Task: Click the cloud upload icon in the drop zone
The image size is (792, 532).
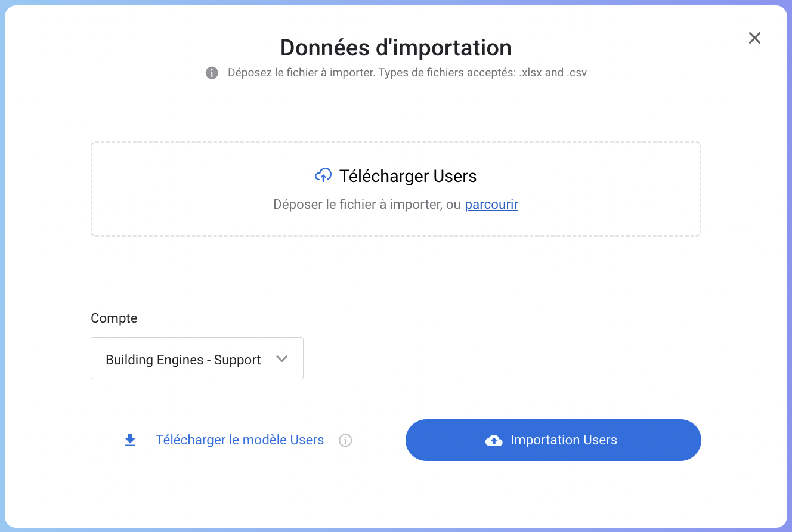Action: (323, 175)
